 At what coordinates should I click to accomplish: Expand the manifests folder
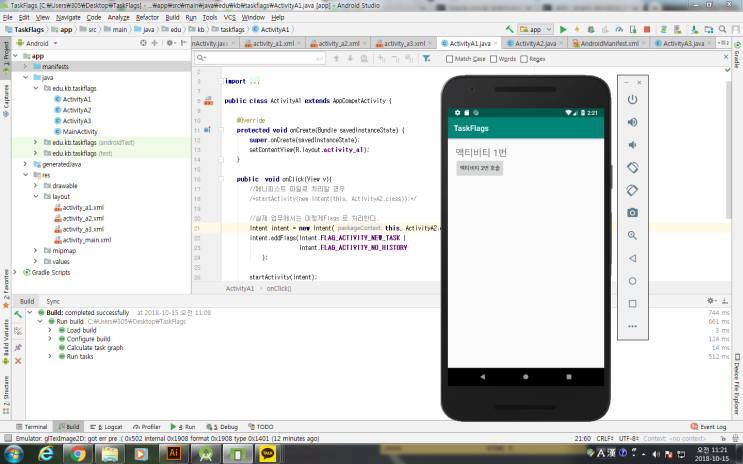tap(26, 66)
